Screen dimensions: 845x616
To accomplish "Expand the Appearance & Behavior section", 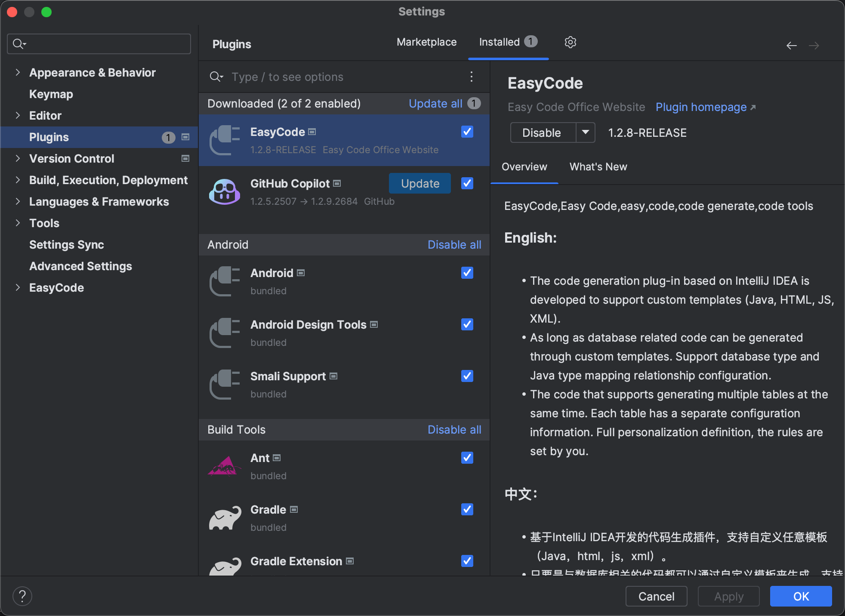I will click(18, 73).
